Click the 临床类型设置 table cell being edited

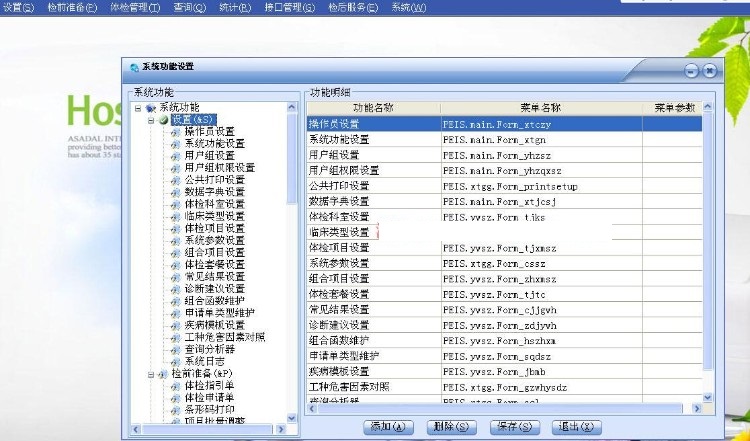pos(342,232)
